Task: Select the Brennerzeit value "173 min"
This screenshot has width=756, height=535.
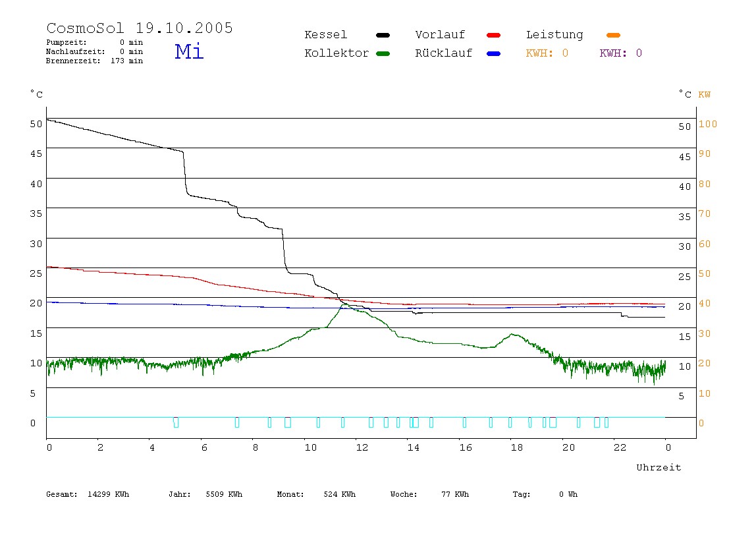Action: (x=127, y=61)
